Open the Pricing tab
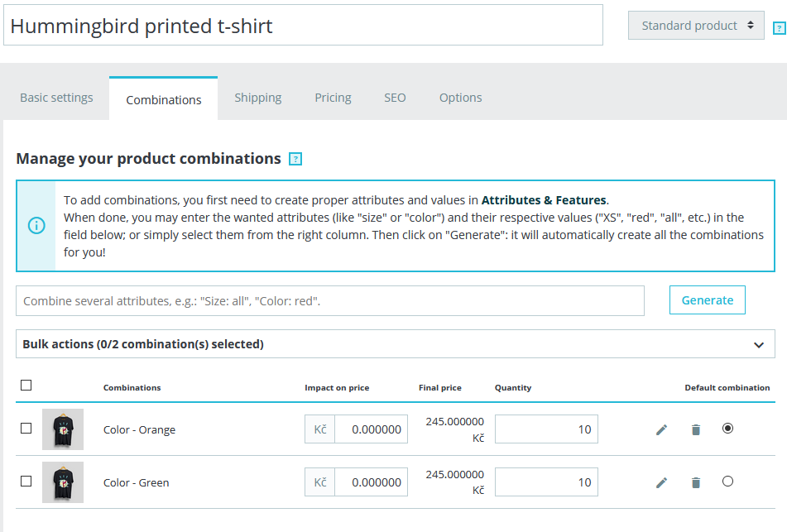This screenshot has width=787, height=532. 333,98
